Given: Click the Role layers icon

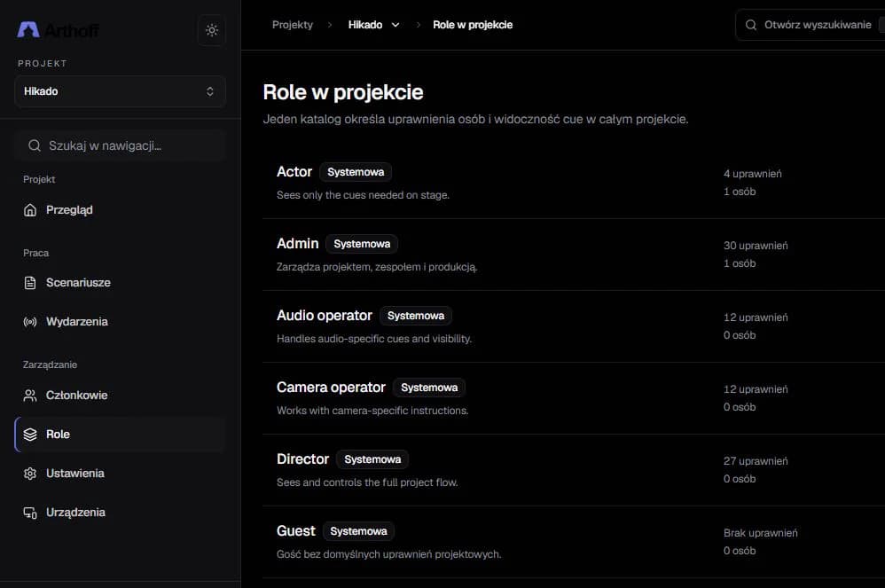Looking at the screenshot, I should pyautogui.click(x=30, y=435).
